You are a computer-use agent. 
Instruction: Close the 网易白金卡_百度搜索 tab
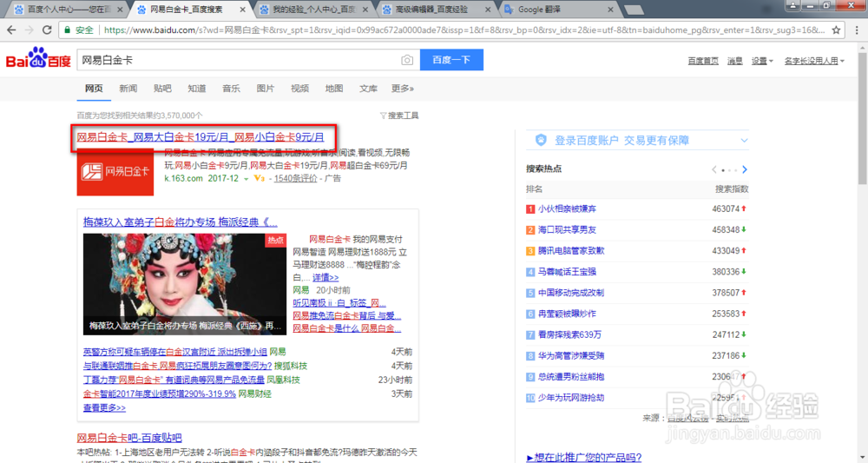[242, 10]
